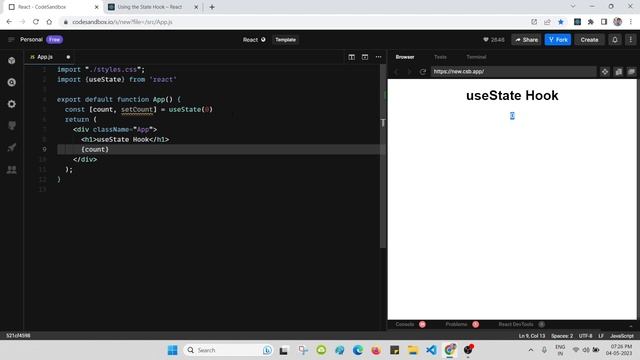
Task: Click the heart likes icon
Action: coord(486,40)
